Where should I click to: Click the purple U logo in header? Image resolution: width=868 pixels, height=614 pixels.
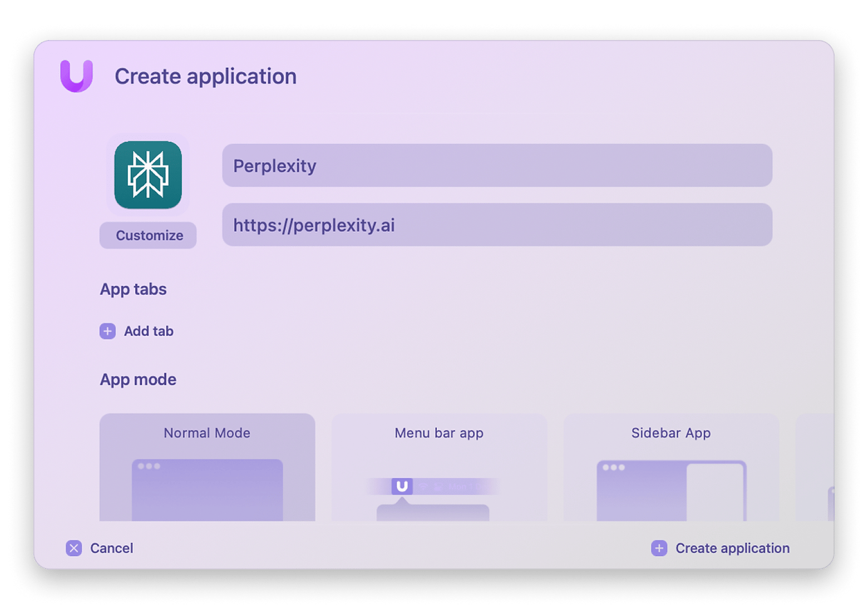[x=77, y=76]
